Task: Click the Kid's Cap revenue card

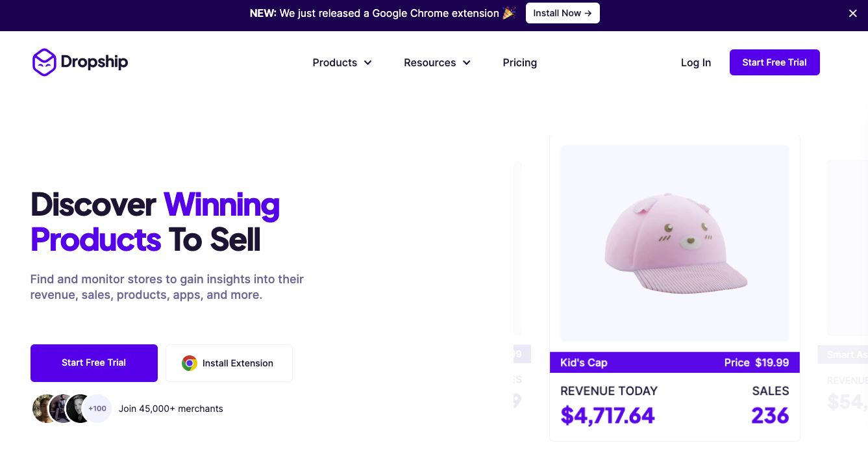Action: click(675, 403)
